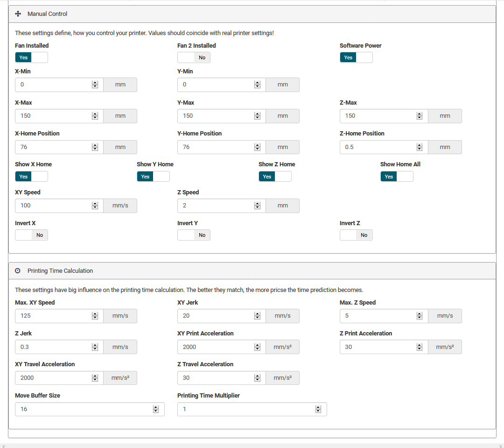
Task: Click the Z Print Acceleration spinner arrows
Action: click(x=420, y=347)
